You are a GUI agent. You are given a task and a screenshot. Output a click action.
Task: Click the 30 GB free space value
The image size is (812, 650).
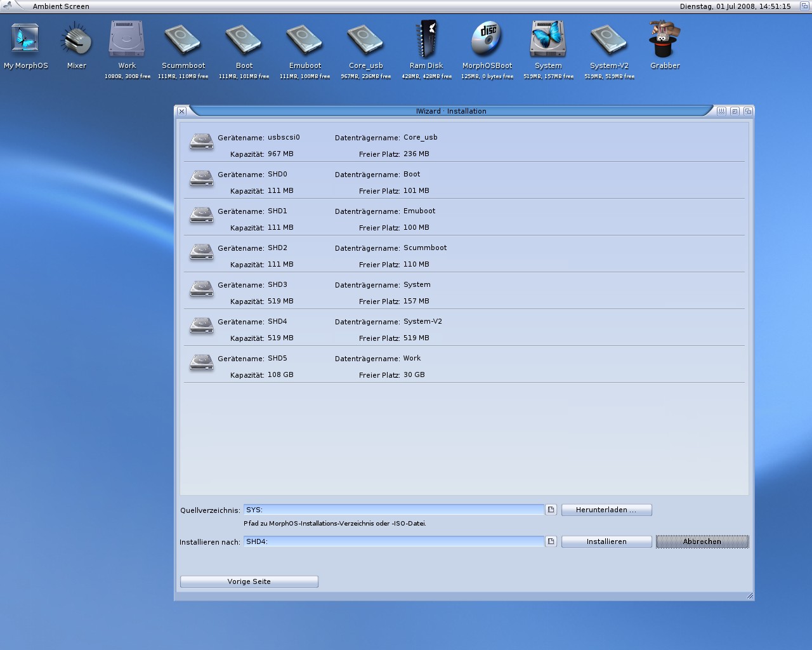414,375
